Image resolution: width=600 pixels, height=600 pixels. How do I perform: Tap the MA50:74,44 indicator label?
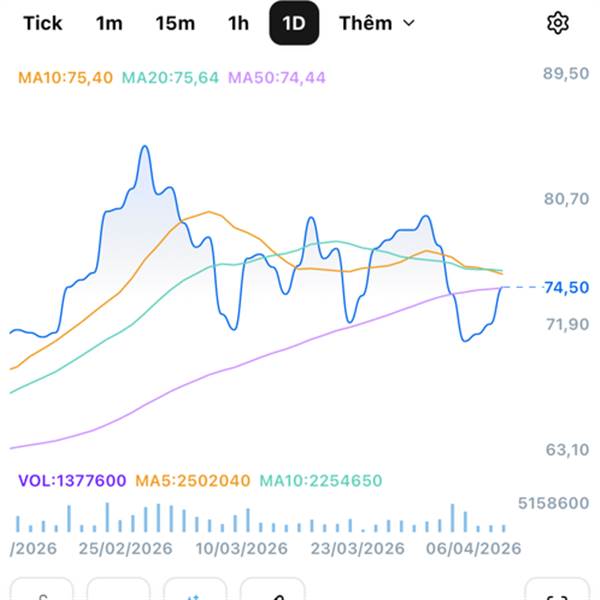277,77
